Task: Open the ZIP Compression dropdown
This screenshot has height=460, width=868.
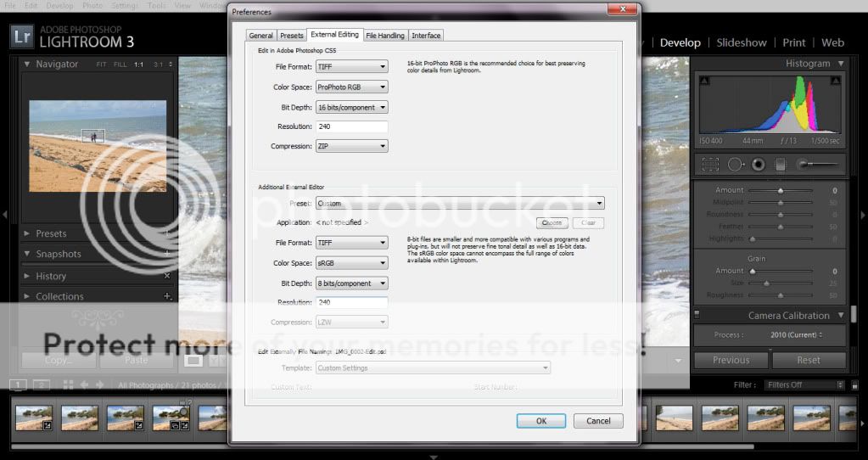Action: [x=351, y=146]
